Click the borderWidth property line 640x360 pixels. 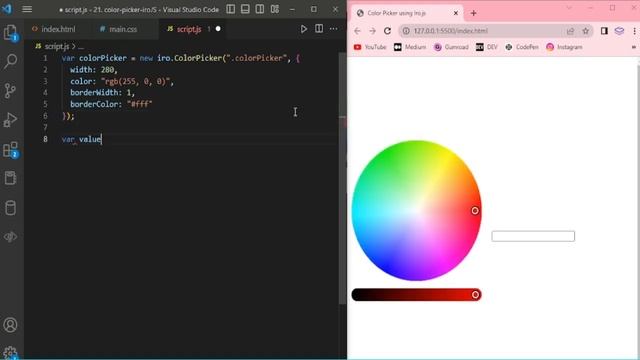[x=102, y=93]
